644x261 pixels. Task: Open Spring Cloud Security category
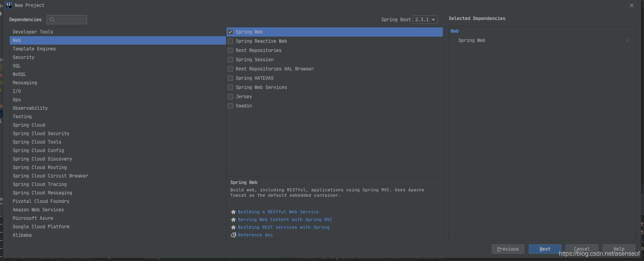tap(117, 134)
